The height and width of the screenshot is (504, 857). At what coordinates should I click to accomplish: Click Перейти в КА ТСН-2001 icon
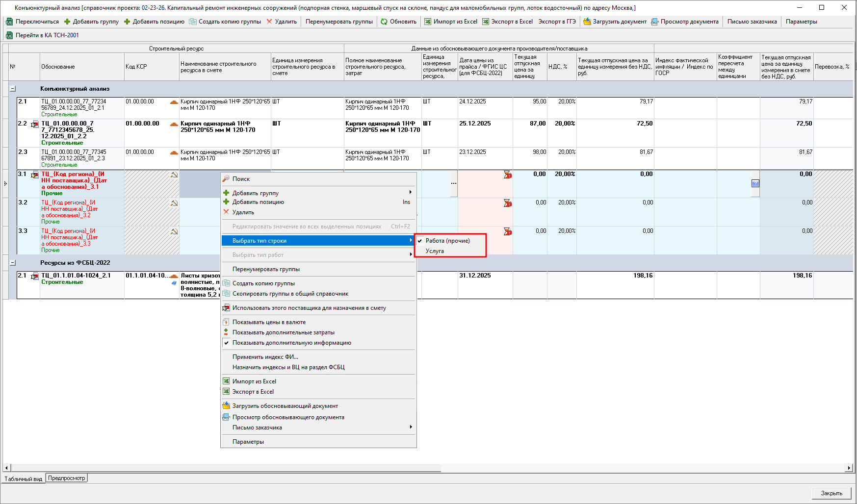[9, 35]
